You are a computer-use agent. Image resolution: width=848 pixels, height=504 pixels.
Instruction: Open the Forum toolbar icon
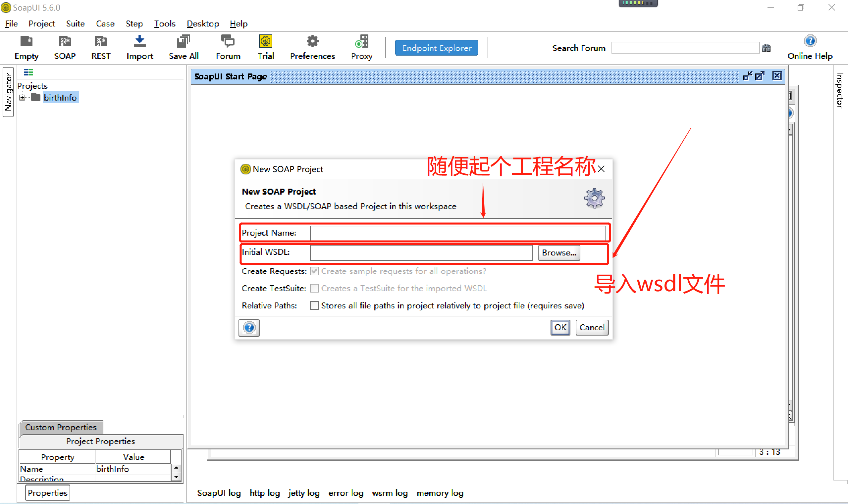228,41
